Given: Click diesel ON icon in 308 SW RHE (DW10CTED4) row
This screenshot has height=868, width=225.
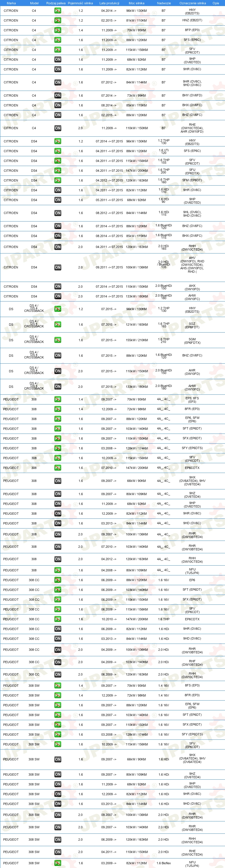Looking at the screenshot, I should (x=58, y=852).
